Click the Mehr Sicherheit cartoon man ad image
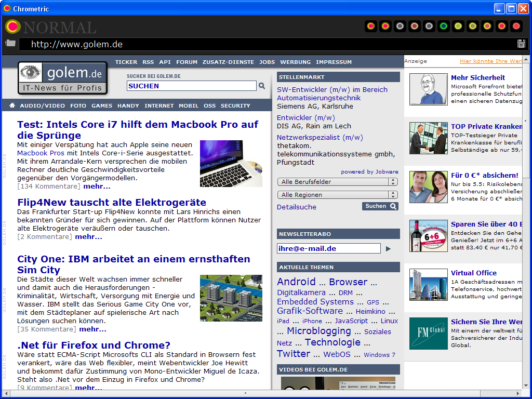This screenshot has width=532, height=399. [x=429, y=89]
